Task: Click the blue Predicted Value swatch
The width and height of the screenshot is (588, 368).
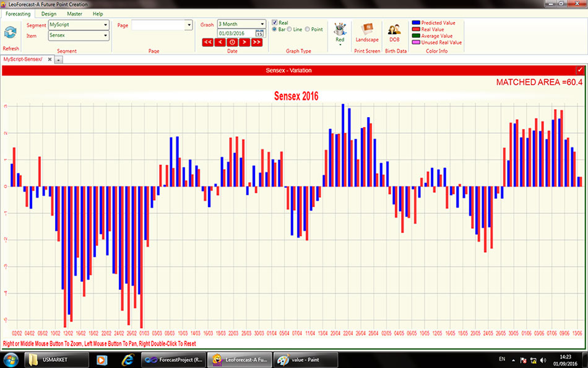Action: (416, 23)
